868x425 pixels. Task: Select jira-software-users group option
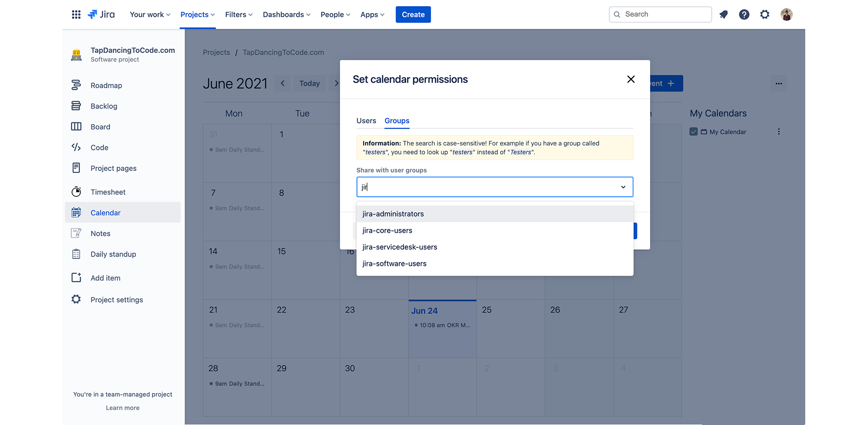[495, 263]
